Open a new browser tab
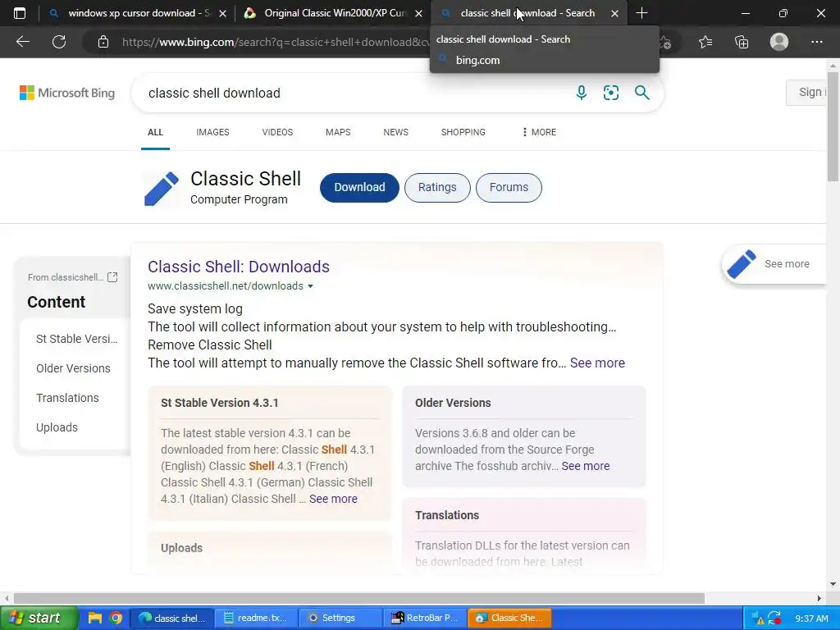This screenshot has height=630, width=840. click(x=641, y=13)
